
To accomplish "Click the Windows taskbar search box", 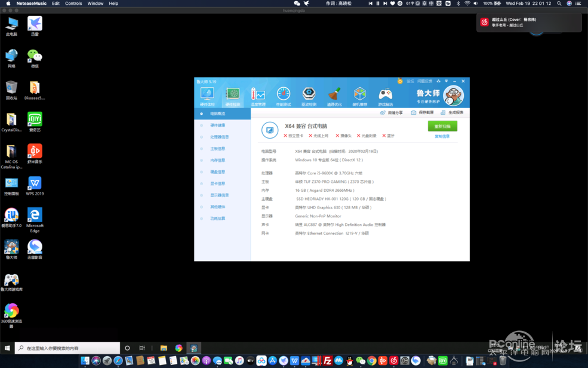I will [67, 348].
